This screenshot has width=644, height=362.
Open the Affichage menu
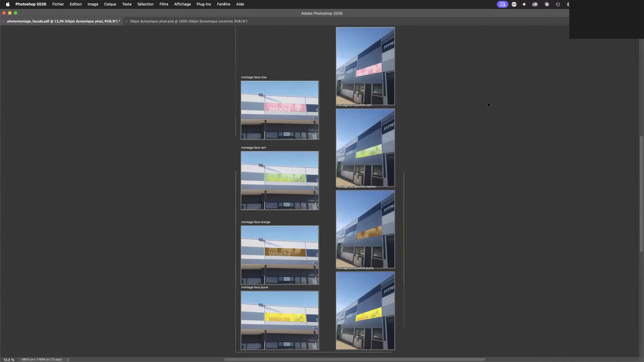point(182,4)
